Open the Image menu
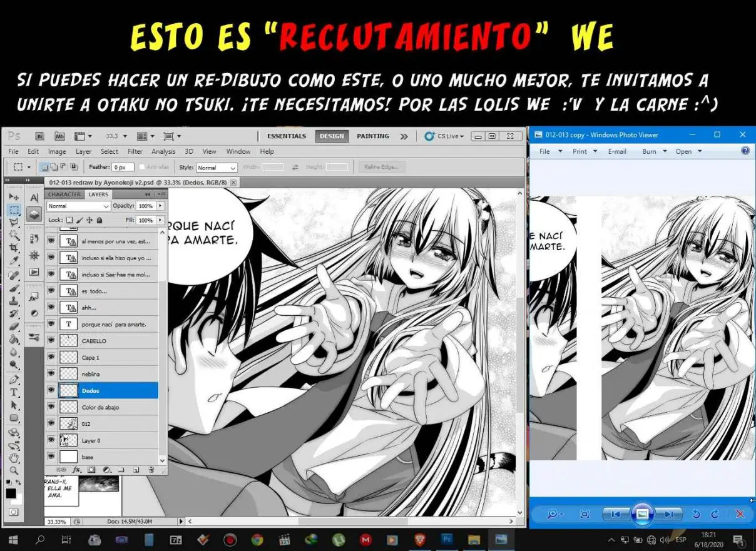Viewport: 756px width, 551px height. (57, 151)
